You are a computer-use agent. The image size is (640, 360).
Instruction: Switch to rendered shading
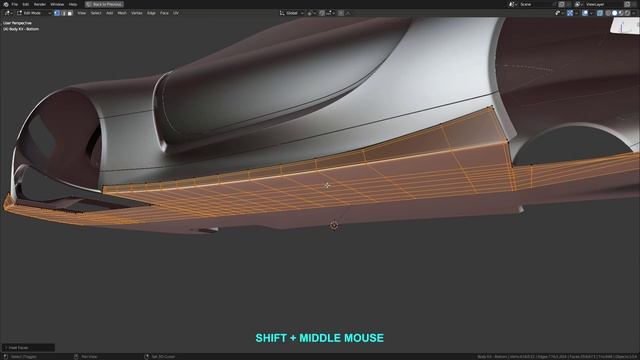pyautogui.click(x=627, y=13)
